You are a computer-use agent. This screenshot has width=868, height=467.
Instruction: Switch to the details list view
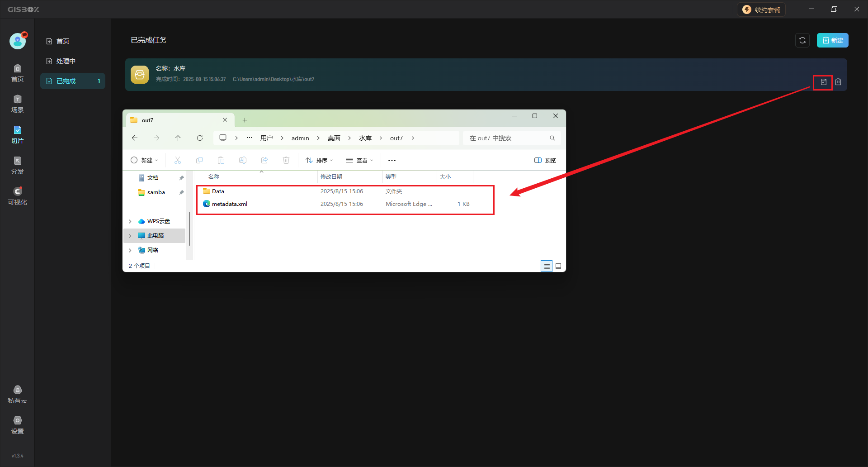pyautogui.click(x=547, y=266)
